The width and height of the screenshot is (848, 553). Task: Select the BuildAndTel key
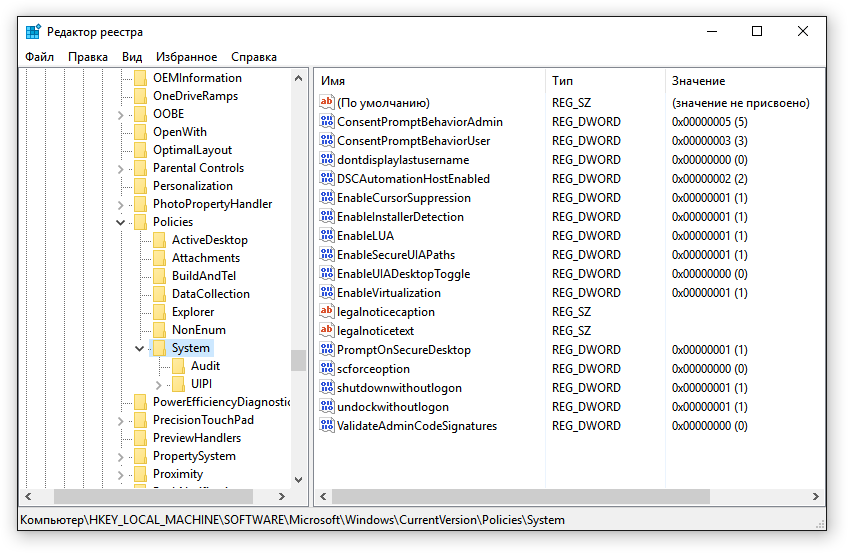pos(204,276)
